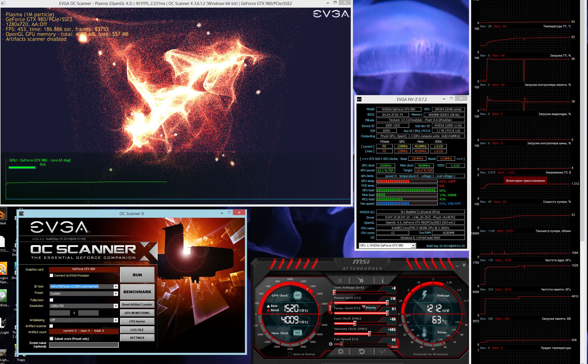Click Afterburner reset circular arrow
This screenshot has height=364, width=588.
(x=361, y=352)
